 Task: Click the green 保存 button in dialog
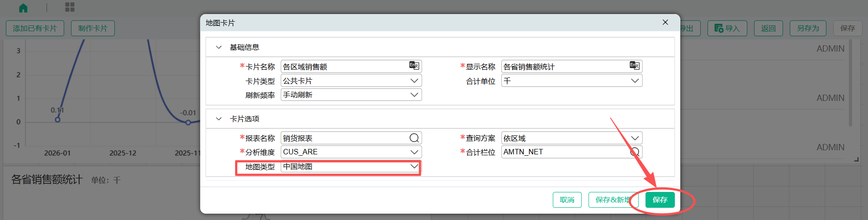pyautogui.click(x=660, y=200)
